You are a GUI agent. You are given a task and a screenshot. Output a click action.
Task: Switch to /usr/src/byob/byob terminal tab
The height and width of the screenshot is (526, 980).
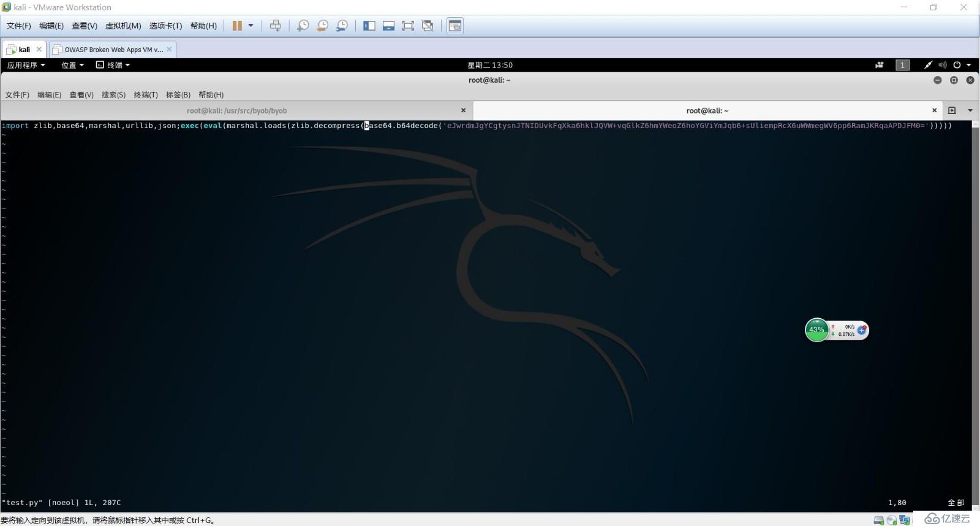[236, 111]
